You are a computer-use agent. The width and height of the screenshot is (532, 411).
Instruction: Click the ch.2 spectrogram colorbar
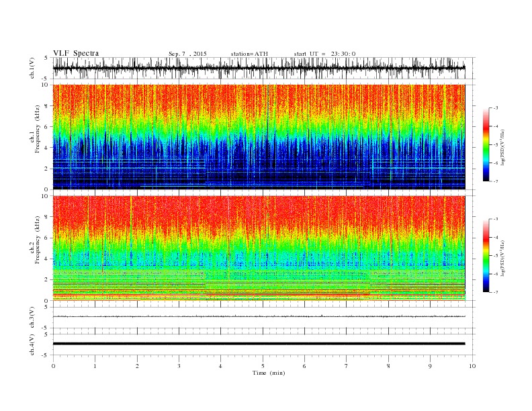486,255
